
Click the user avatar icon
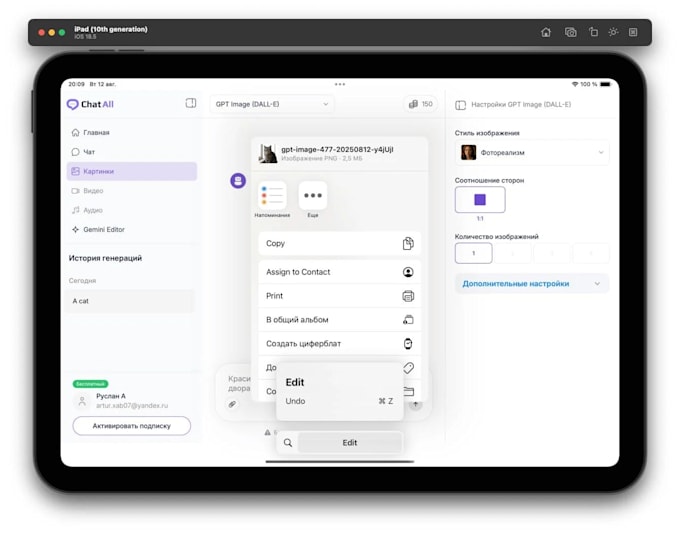(x=82, y=401)
